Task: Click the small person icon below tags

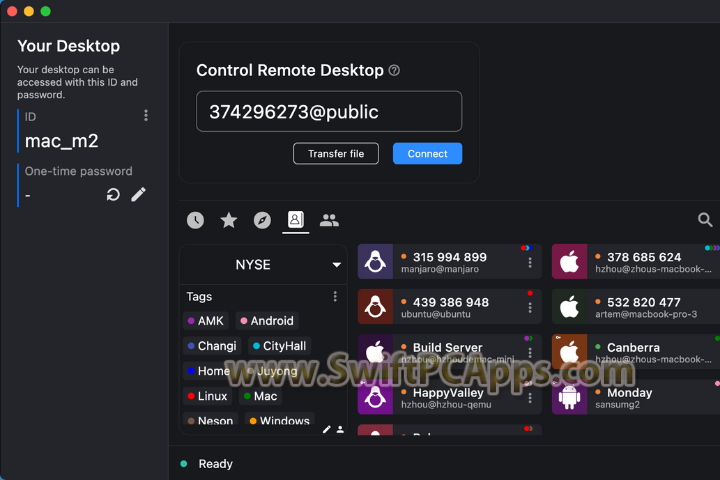Action: [340, 430]
